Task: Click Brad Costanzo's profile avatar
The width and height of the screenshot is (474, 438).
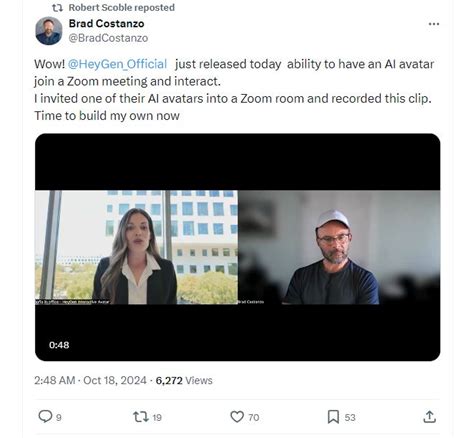Action: [49, 31]
